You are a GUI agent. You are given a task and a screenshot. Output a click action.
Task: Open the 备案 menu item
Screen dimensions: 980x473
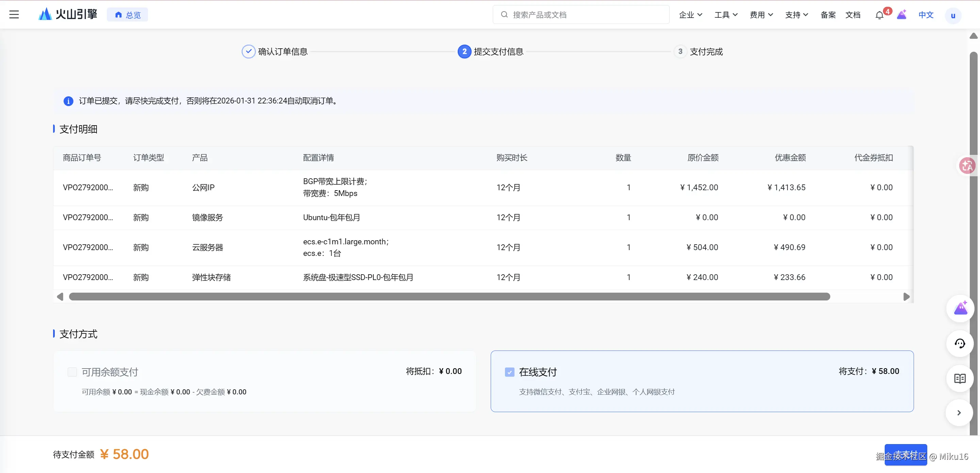click(828, 15)
